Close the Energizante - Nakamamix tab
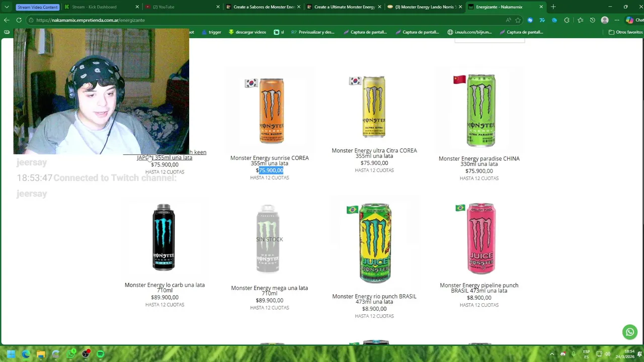 [541, 7]
